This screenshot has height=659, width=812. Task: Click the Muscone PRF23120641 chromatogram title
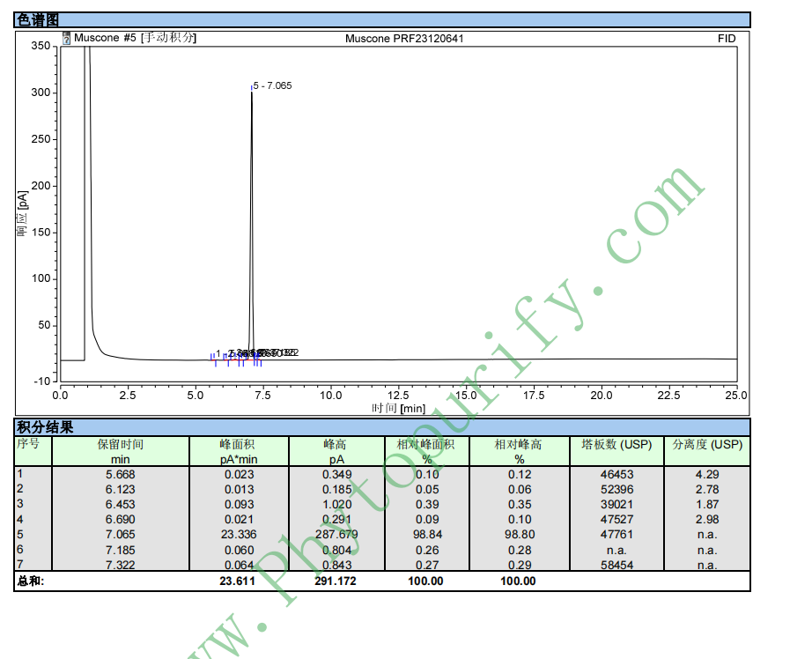point(404,39)
